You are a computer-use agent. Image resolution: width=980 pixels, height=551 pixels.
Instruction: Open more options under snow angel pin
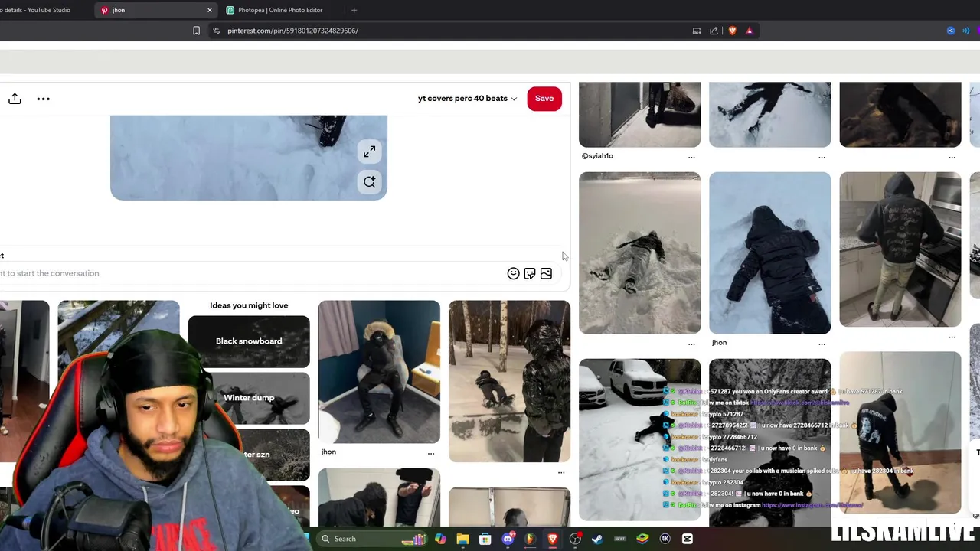(x=691, y=344)
